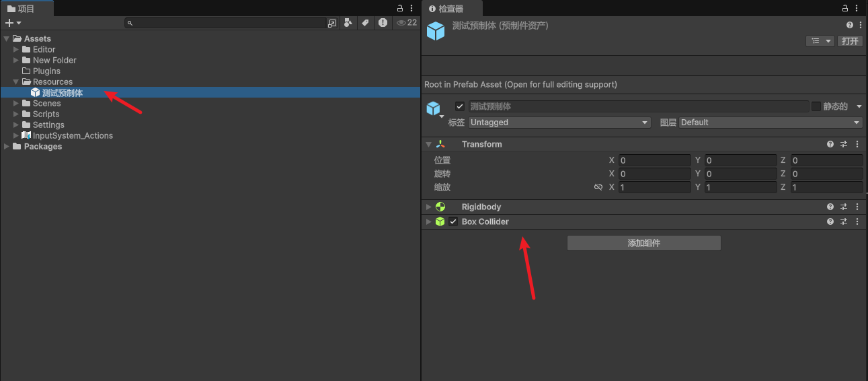868x381 pixels.
Task: Open search by import log type icon
Action: pyautogui.click(x=383, y=23)
